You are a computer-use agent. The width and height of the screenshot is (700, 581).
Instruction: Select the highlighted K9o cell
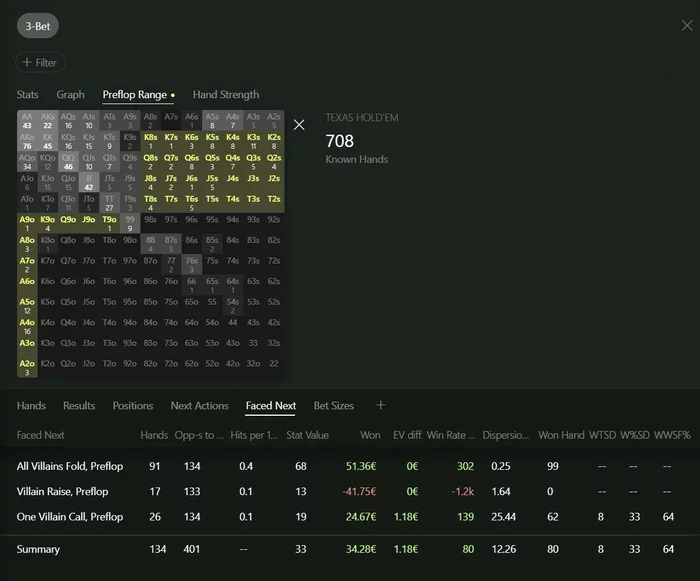tap(48, 223)
